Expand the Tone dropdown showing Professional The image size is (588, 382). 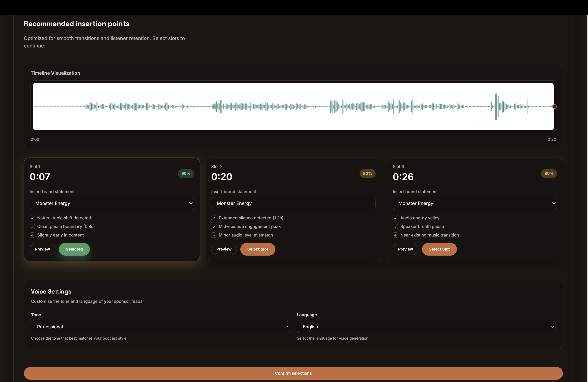point(160,327)
